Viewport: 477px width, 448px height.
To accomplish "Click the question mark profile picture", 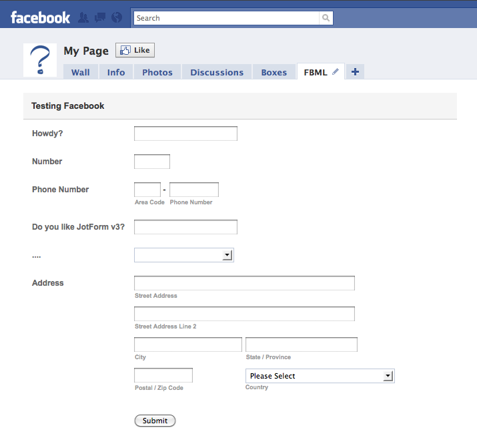I will tap(40, 60).
